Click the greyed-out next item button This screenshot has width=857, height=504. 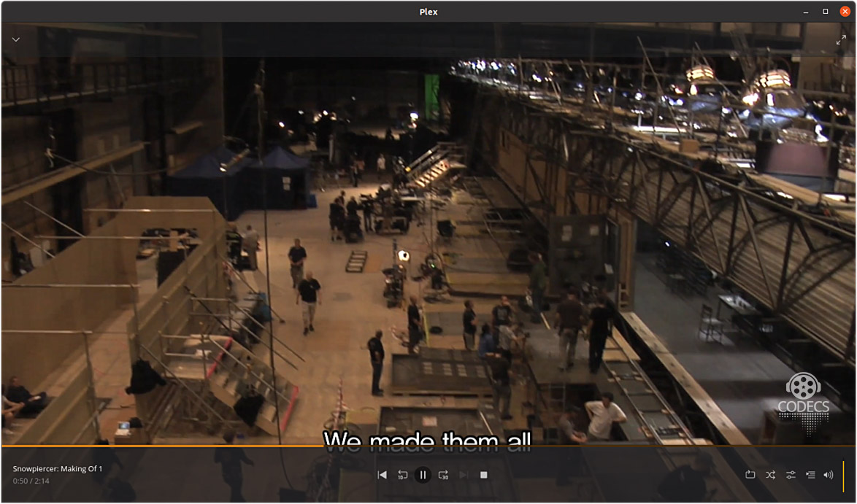coord(464,475)
